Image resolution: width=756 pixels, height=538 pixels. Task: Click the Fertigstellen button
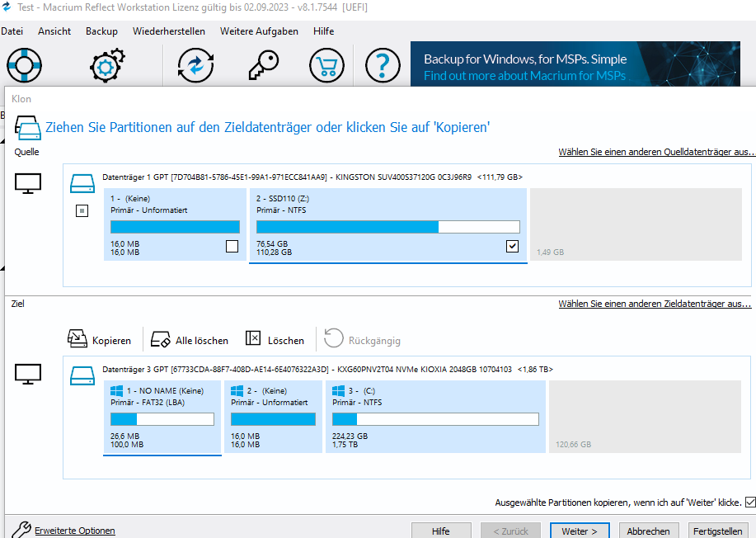pyautogui.click(x=718, y=531)
